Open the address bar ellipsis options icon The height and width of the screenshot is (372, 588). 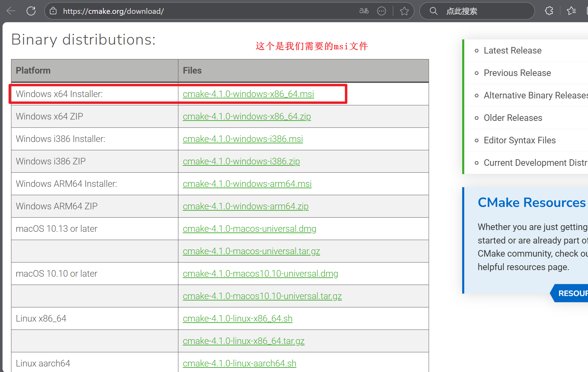pyautogui.click(x=381, y=11)
